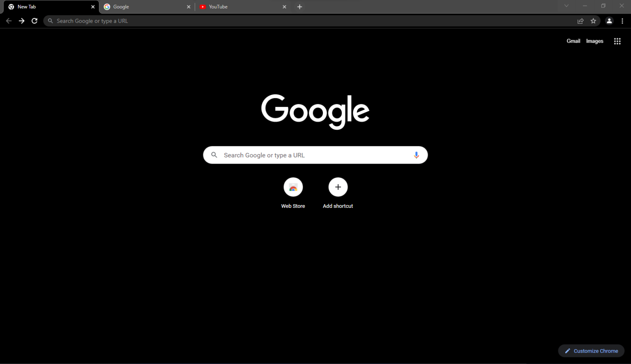Click the Customize Chrome button
This screenshot has height=364, width=631.
pyautogui.click(x=591, y=350)
